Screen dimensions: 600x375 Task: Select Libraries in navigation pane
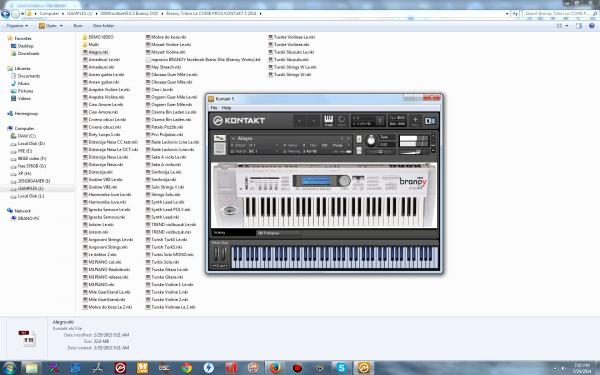[x=19, y=68]
